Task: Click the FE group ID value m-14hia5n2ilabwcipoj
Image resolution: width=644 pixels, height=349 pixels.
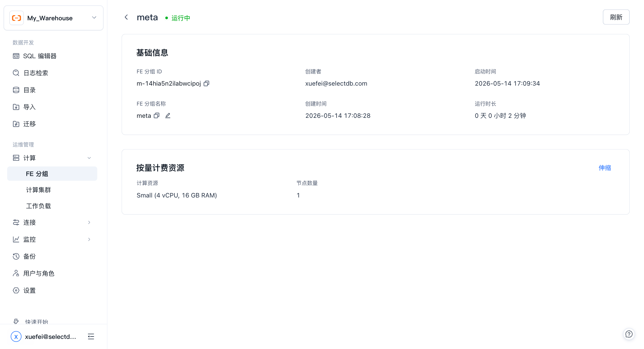Action: click(169, 84)
